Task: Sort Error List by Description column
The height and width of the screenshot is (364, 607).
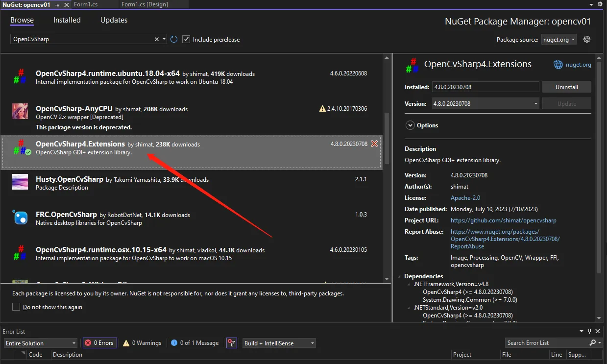Action: 68,355
